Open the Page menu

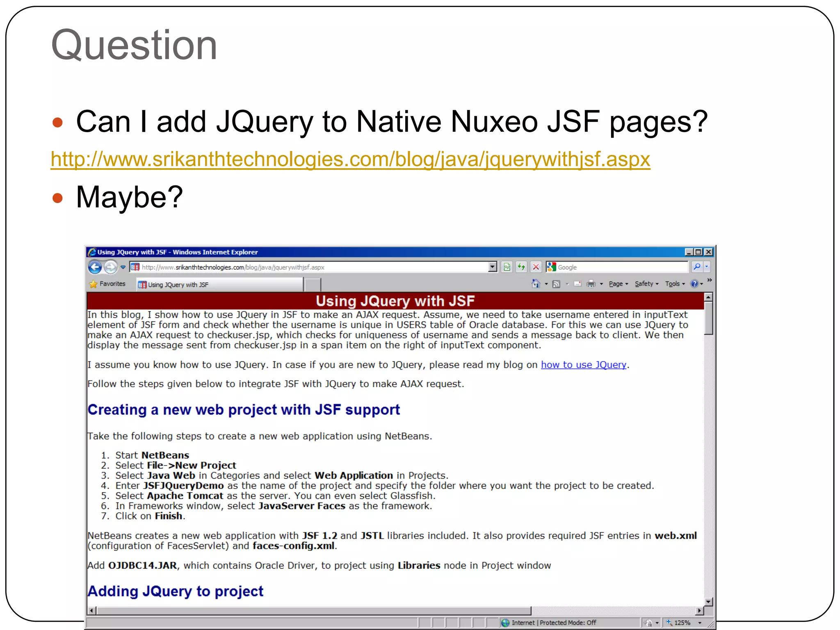[618, 284]
